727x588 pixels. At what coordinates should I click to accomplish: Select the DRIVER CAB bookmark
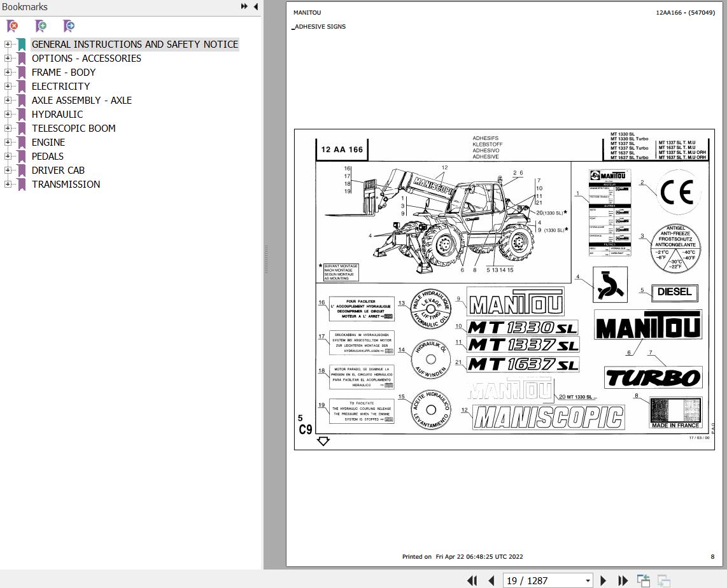(58, 170)
